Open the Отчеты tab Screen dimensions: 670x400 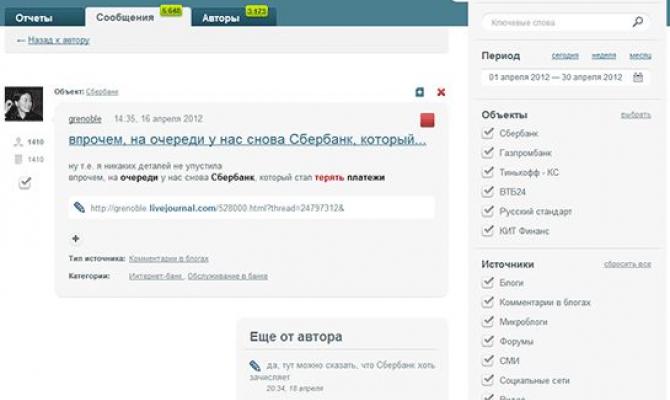pos(44,18)
